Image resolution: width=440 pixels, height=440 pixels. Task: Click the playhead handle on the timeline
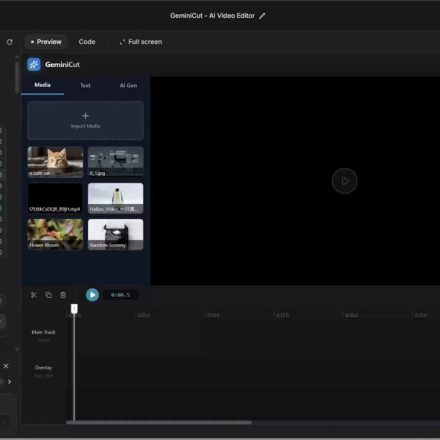click(74, 309)
